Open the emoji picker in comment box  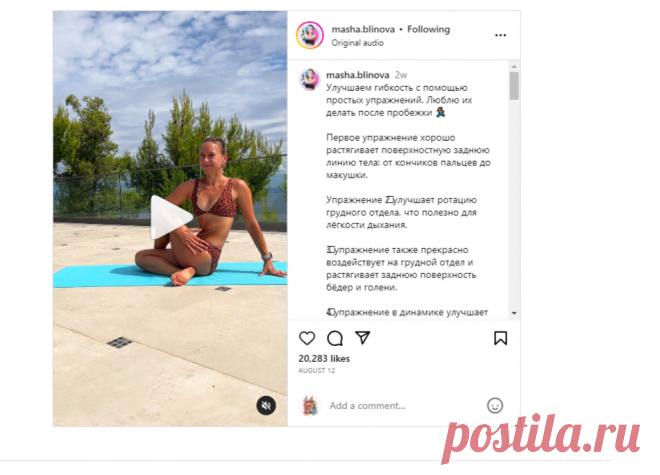click(495, 406)
